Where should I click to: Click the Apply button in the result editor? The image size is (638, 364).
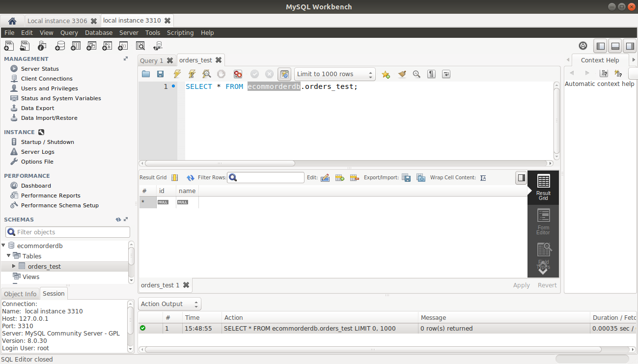[x=521, y=285]
